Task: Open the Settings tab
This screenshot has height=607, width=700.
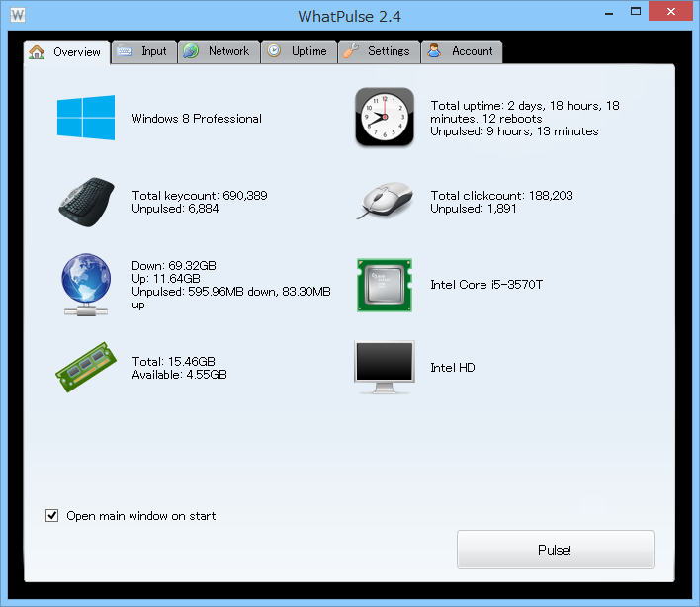Action: [x=379, y=51]
